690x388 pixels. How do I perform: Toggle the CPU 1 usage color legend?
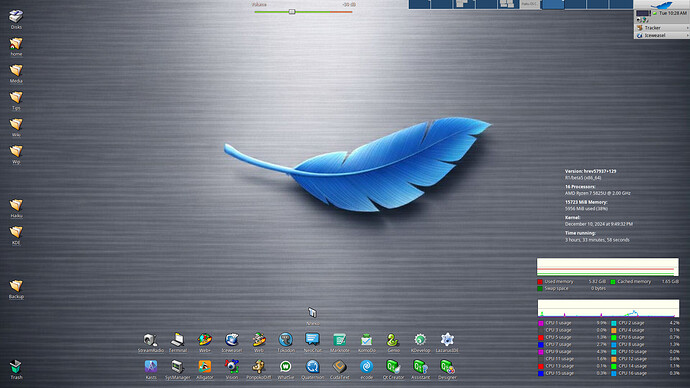pos(541,323)
